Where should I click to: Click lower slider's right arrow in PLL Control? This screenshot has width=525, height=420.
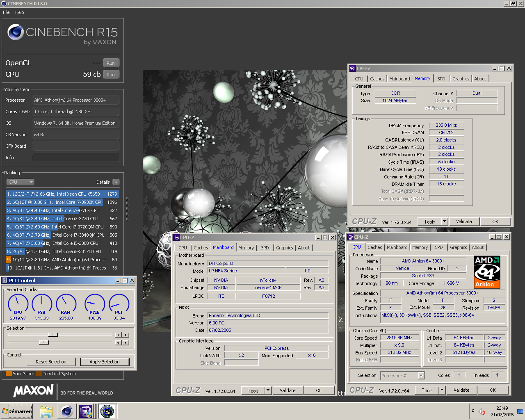[x=126, y=342]
